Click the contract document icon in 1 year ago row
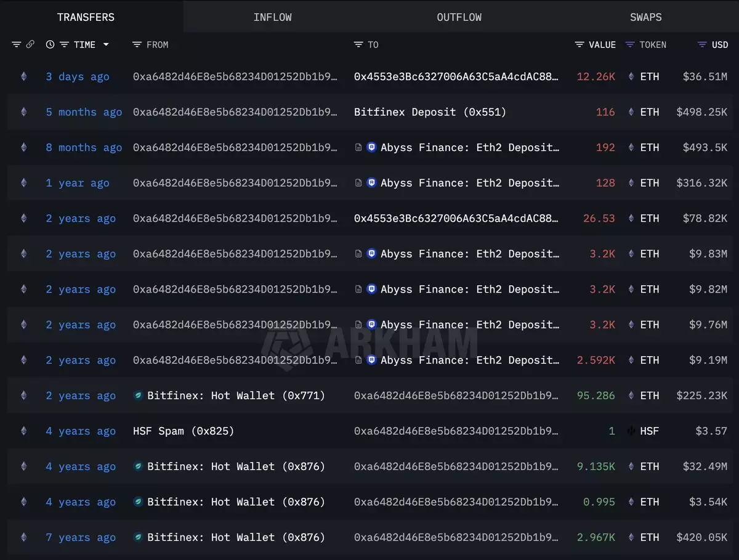 pos(358,183)
